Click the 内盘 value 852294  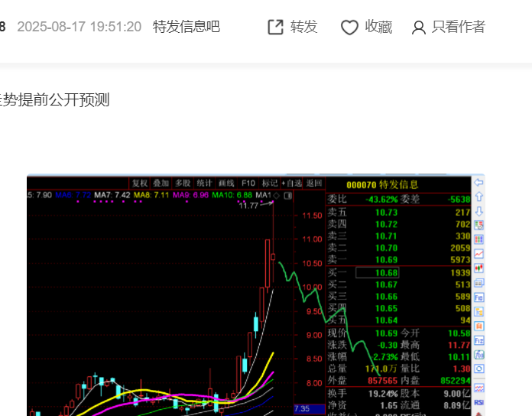click(x=456, y=381)
